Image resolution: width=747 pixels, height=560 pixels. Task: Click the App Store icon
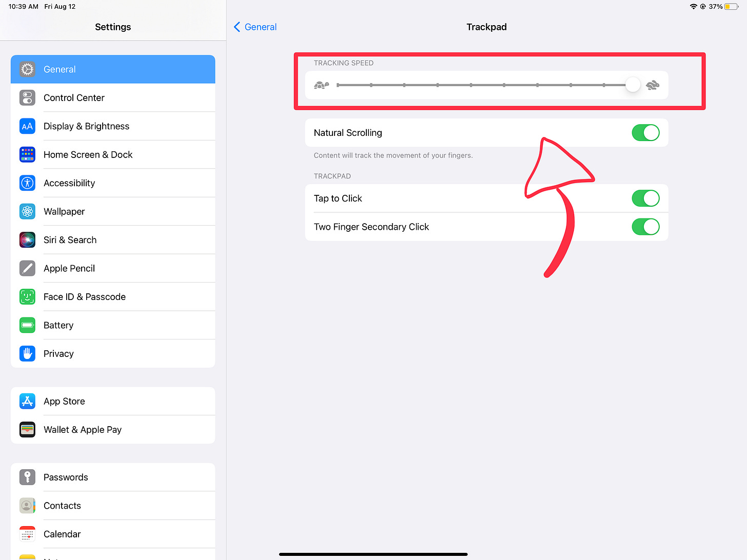click(27, 401)
